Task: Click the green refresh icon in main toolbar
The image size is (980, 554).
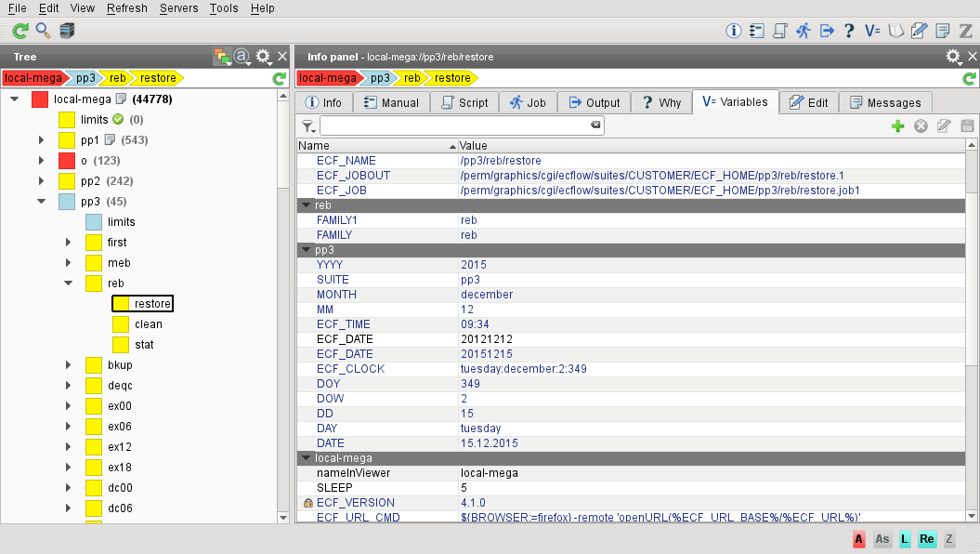Action: pos(20,31)
